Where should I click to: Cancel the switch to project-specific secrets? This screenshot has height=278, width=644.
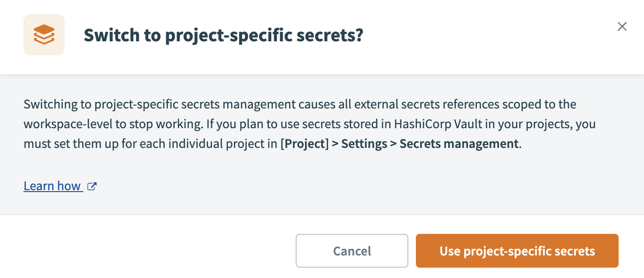tap(352, 251)
